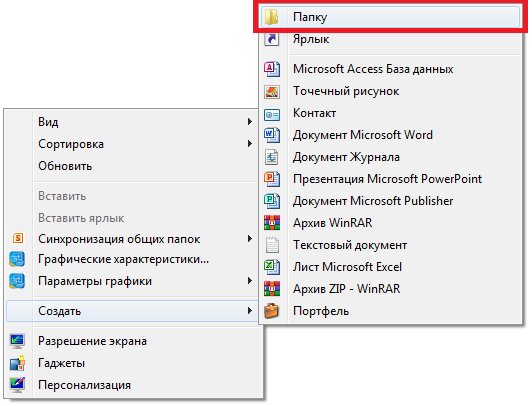The image size is (532, 406).
Task: Create Презентация Microsoft PowerPoint
Action: tap(391, 179)
